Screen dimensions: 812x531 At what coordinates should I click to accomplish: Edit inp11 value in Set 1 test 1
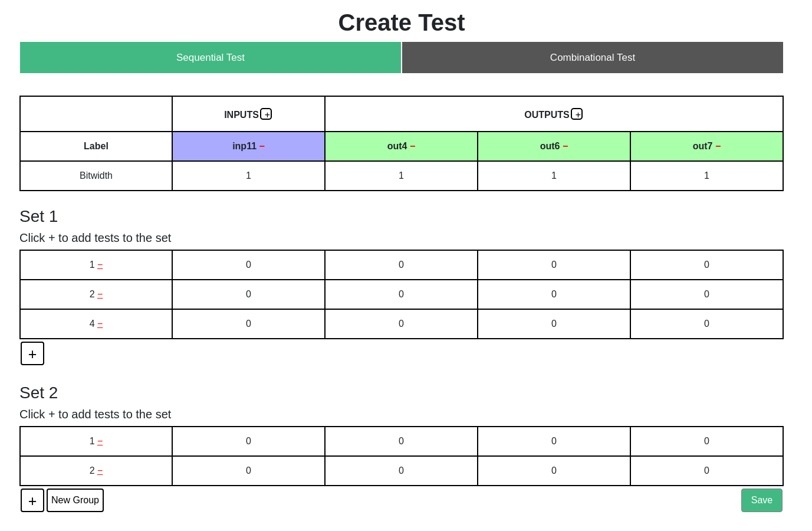[248, 264]
